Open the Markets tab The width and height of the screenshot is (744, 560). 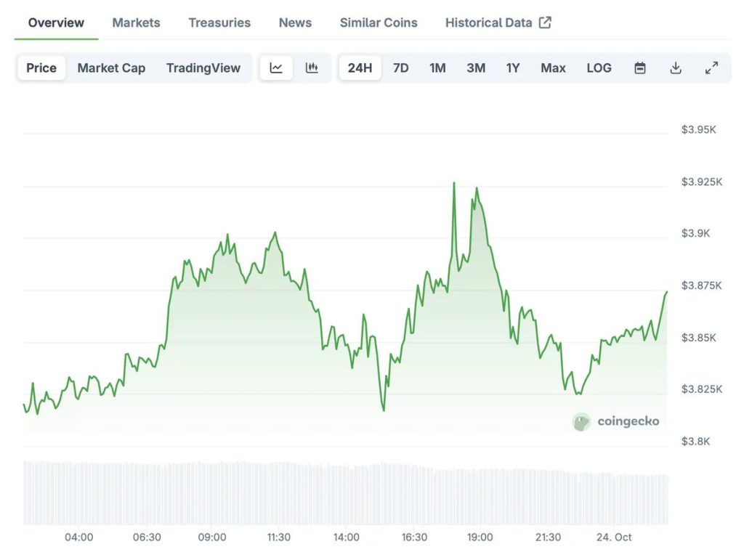(x=136, y=23)
